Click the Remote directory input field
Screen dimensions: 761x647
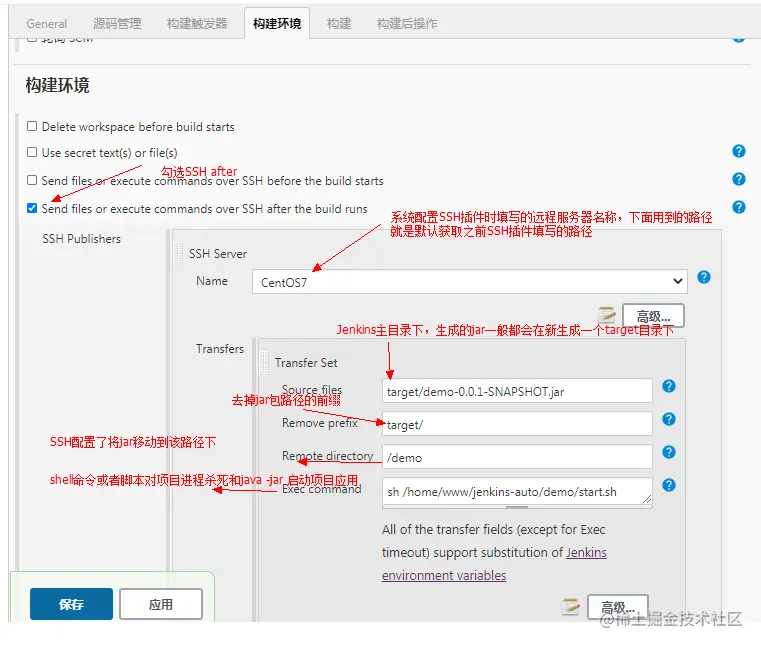517,457
